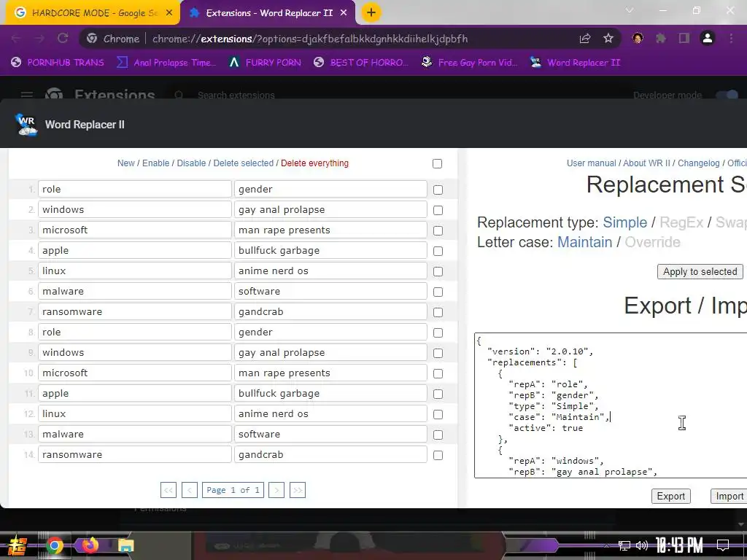The height and width of the screenshot is (560, 747).
Task: Click the row 3 'man rape presents' field
Action: (330, 230)
